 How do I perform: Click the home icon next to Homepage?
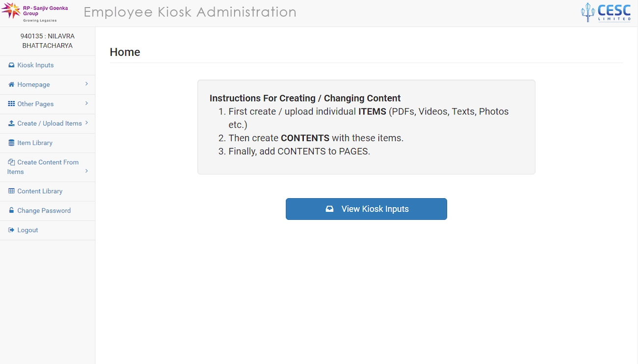11,84
